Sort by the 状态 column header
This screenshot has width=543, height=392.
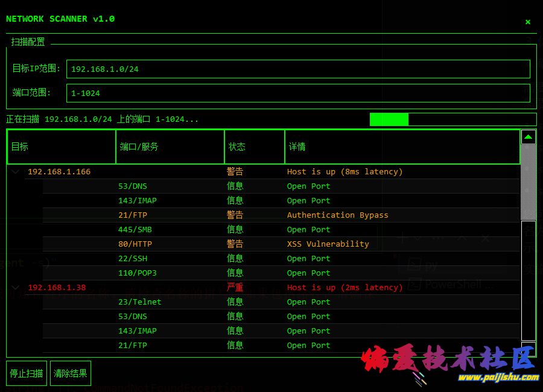point(255,147)
